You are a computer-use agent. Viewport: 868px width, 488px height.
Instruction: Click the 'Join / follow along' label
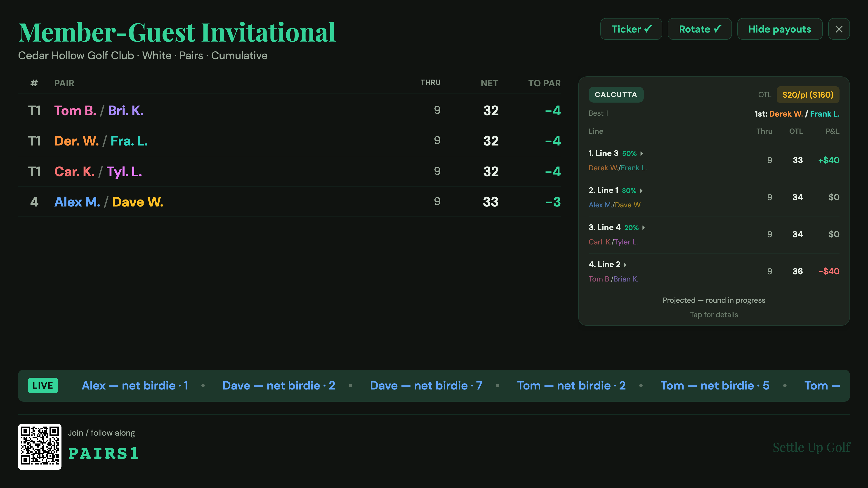(101, 433)
